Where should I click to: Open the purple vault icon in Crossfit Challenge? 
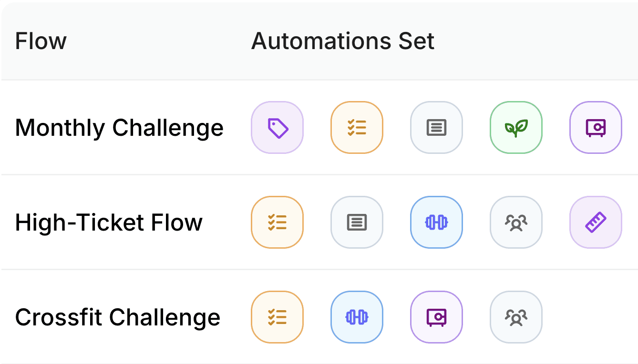(436, 317)
